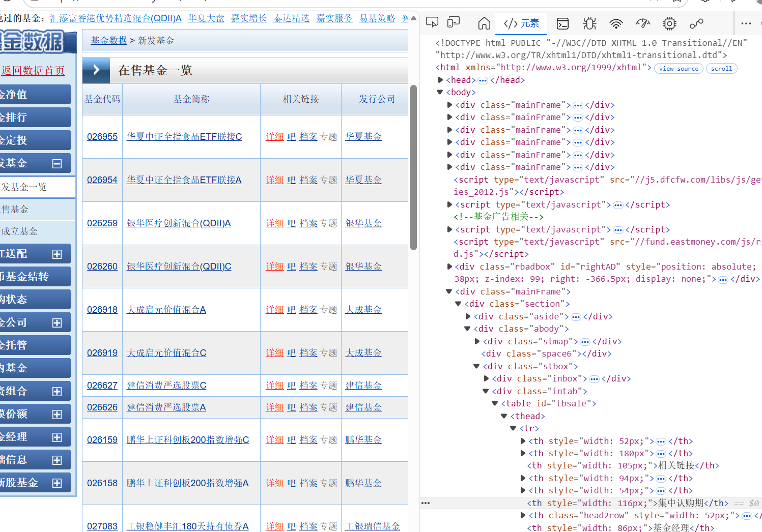Open the Network wifi icon
Viewport: 762px width, 532px height.
point(616,23)
